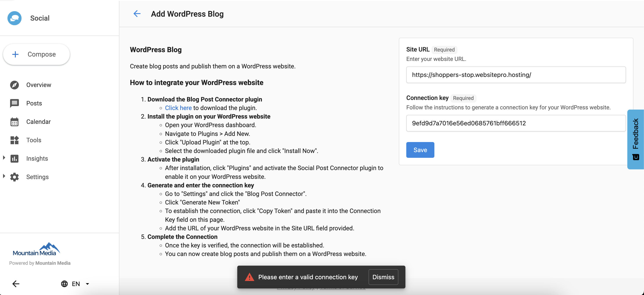Click the Feedback smiley icon
The image size is (644, 295).
636,157
